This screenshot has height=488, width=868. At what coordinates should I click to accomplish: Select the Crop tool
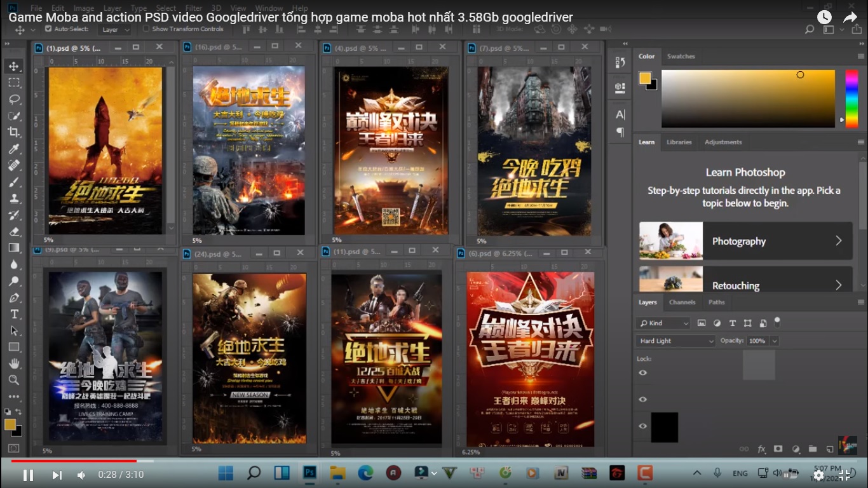click(14, 132)
